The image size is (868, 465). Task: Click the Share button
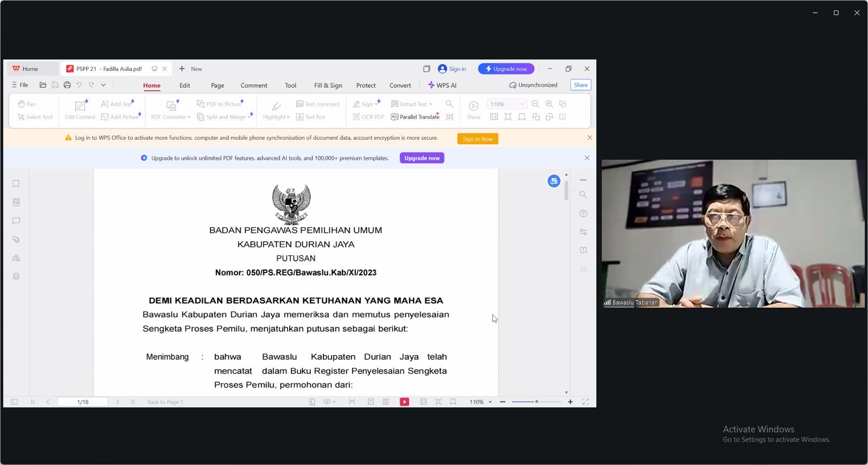click(x=580, y=85)
